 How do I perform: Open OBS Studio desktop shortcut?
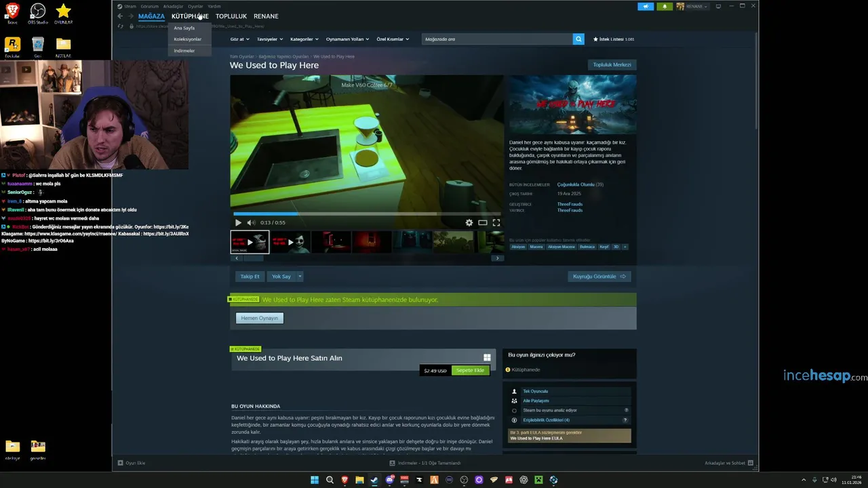(38, 13)
